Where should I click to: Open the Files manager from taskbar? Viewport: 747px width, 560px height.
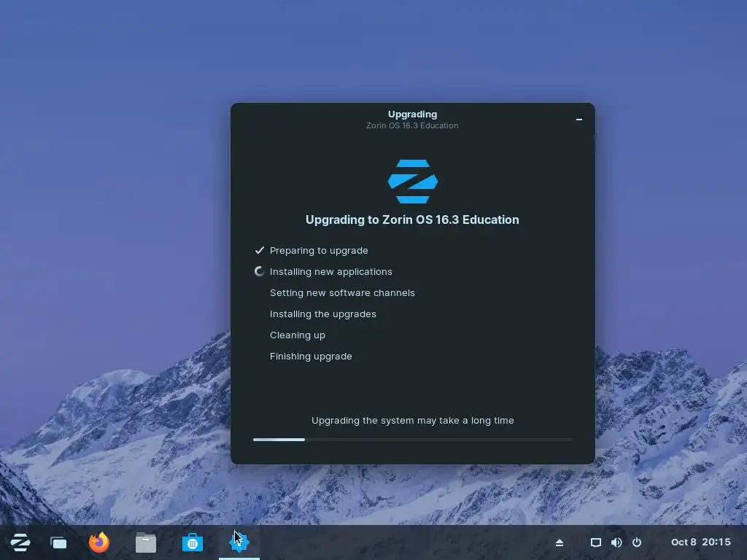point(146,542)
